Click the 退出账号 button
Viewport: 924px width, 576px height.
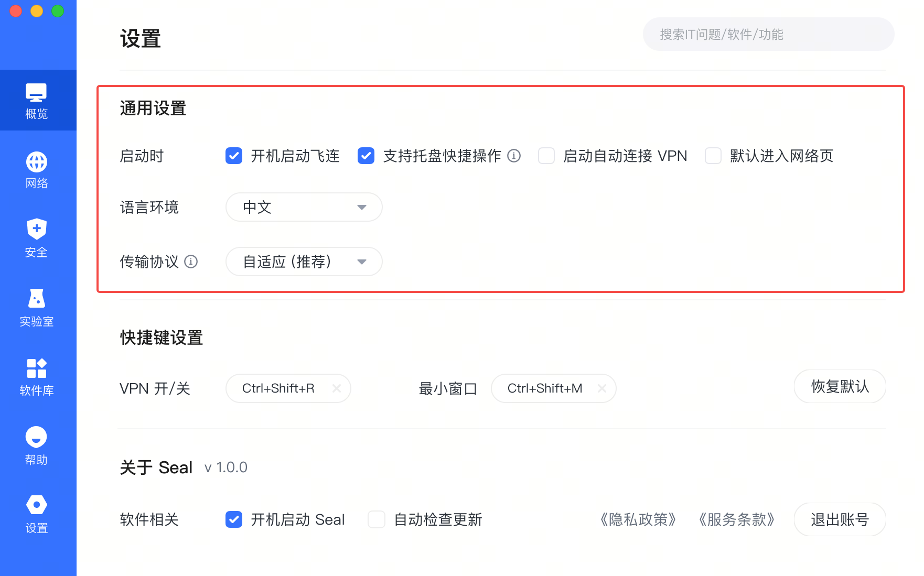[840, 519]
